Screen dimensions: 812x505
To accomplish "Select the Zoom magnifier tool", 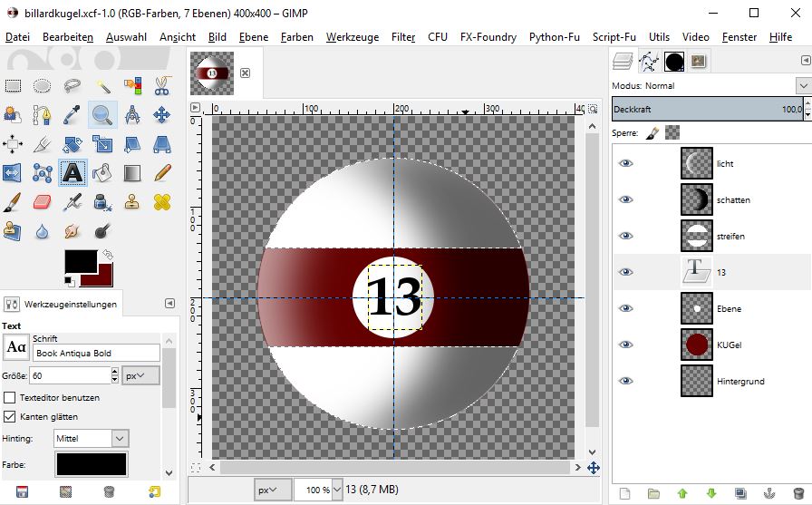I will [x=102, y=115].
